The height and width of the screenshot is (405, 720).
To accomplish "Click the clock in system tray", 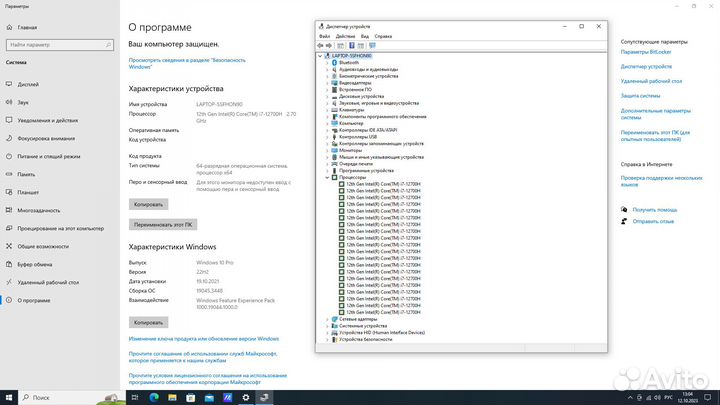I will point(687,397).
